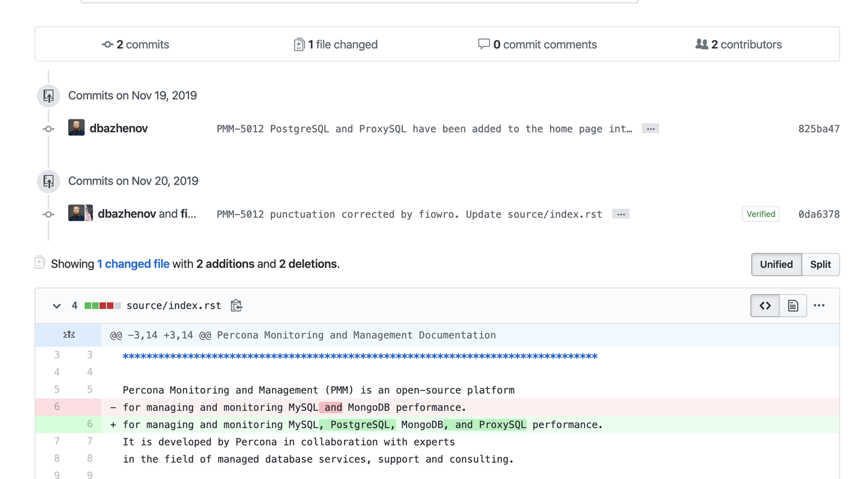
Task: Open the 1 changed file link
Action: coord(133,263)
